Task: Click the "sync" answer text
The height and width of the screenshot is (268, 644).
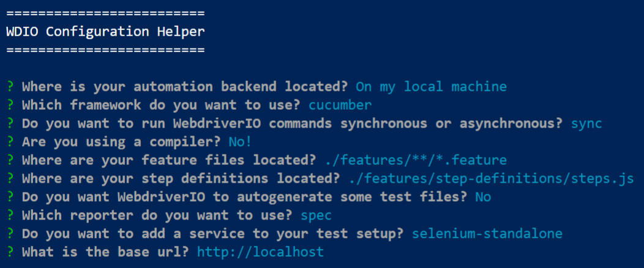Action: click(x=586, y=123)
